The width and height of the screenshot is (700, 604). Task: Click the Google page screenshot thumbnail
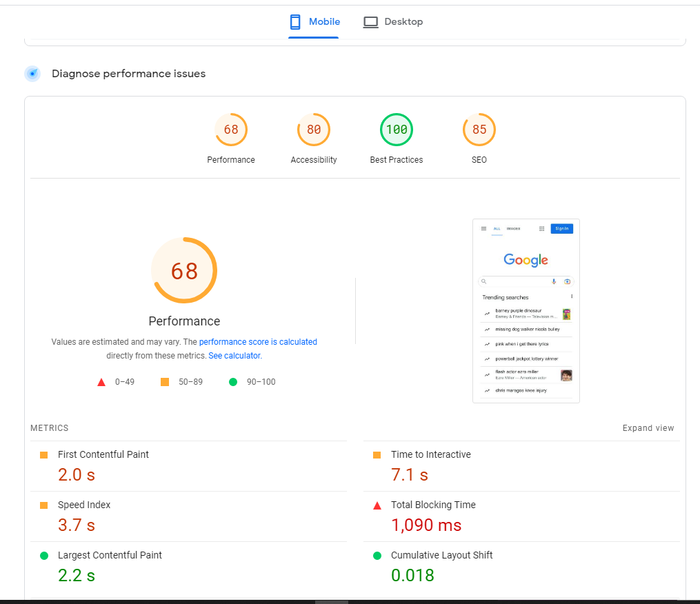pos(526,311)
